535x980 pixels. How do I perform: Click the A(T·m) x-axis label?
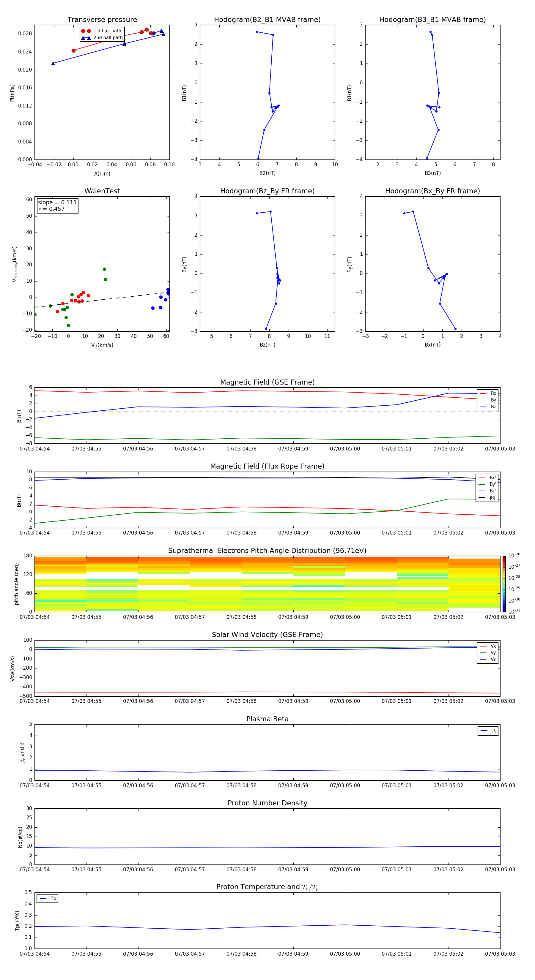102,173
